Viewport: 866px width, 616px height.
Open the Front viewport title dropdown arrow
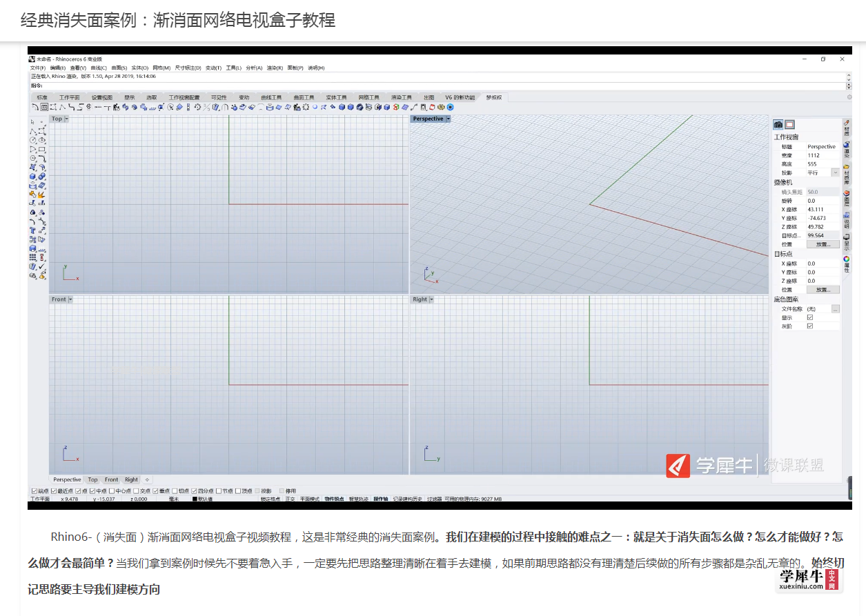[70, 299]
